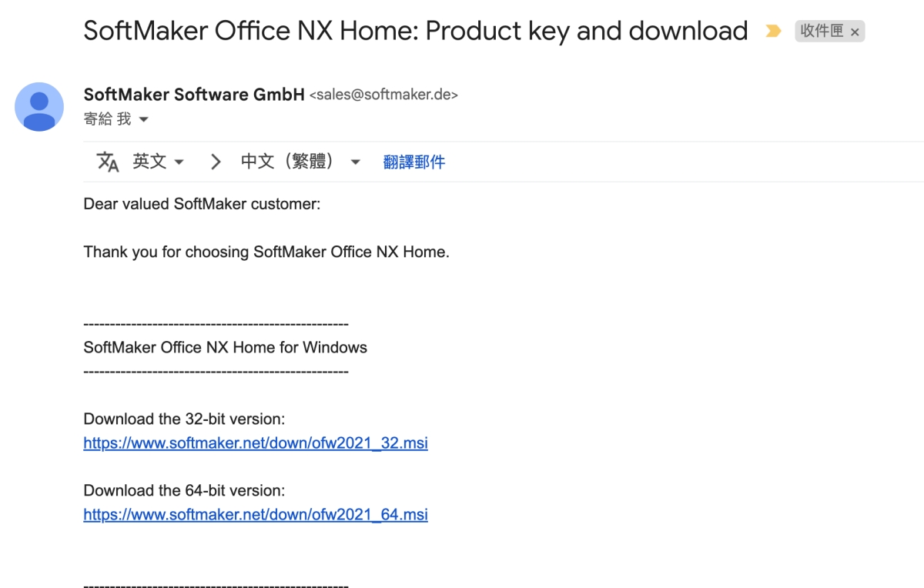The image size is (924, 588).
Task: Click the translate icon in the translation bar
Action: [x=108, y=162]
